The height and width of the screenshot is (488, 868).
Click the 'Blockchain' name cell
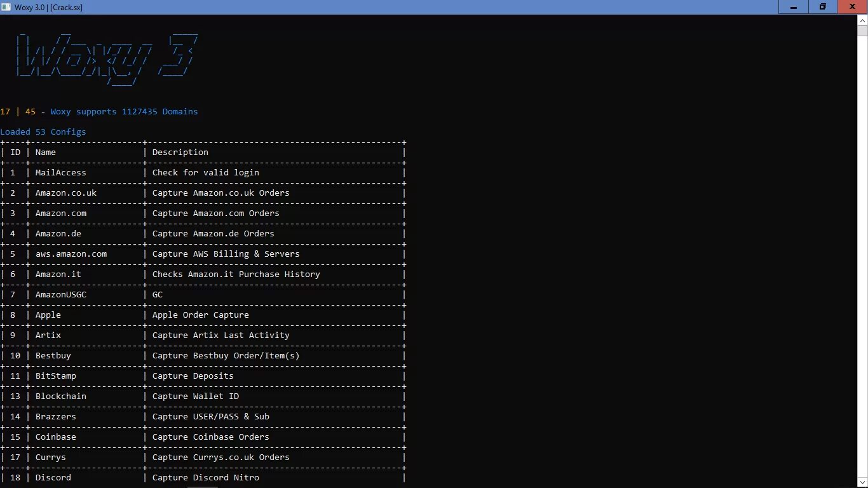coord(61,396)
